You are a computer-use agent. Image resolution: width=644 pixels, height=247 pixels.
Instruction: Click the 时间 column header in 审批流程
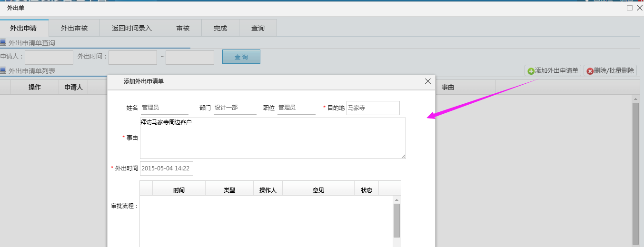[x=179, y=190]
